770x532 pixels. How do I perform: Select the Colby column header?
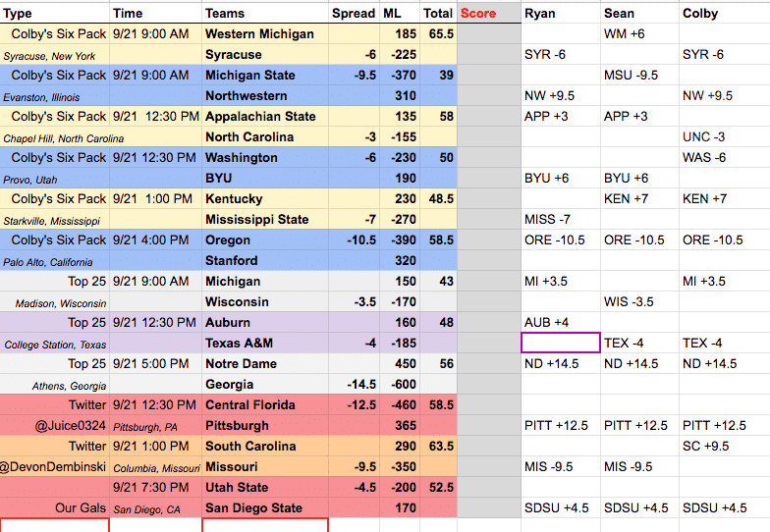click(725, 14)
